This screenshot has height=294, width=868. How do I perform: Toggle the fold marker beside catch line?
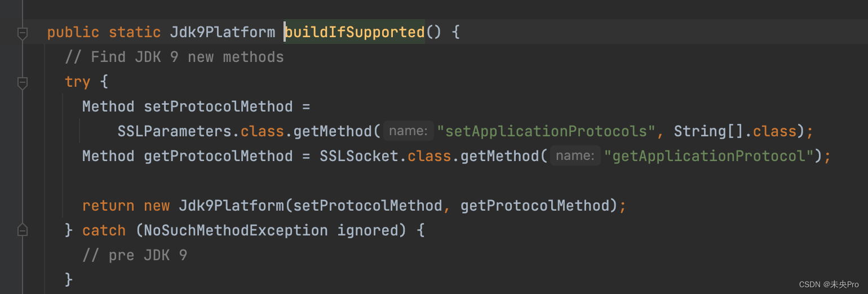pyautogui.click(x=22, y=230)
